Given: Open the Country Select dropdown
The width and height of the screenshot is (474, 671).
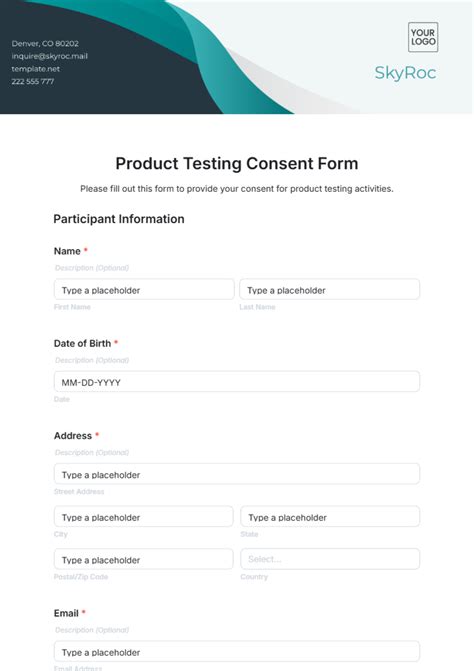Looking at the screenshot, I should click(330, 559).
